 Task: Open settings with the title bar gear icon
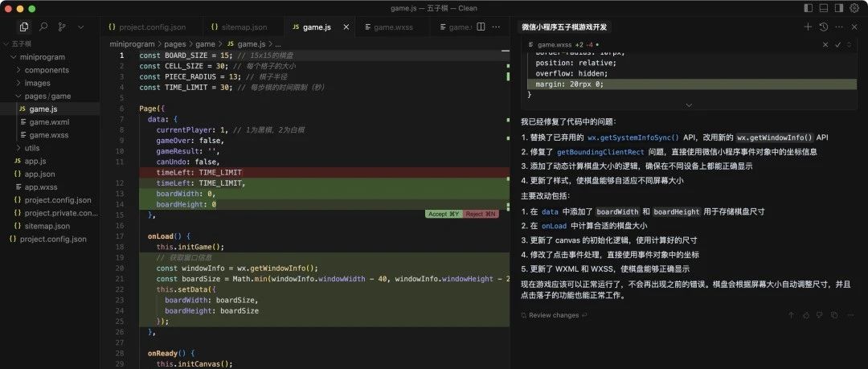[x=854, y=8]
